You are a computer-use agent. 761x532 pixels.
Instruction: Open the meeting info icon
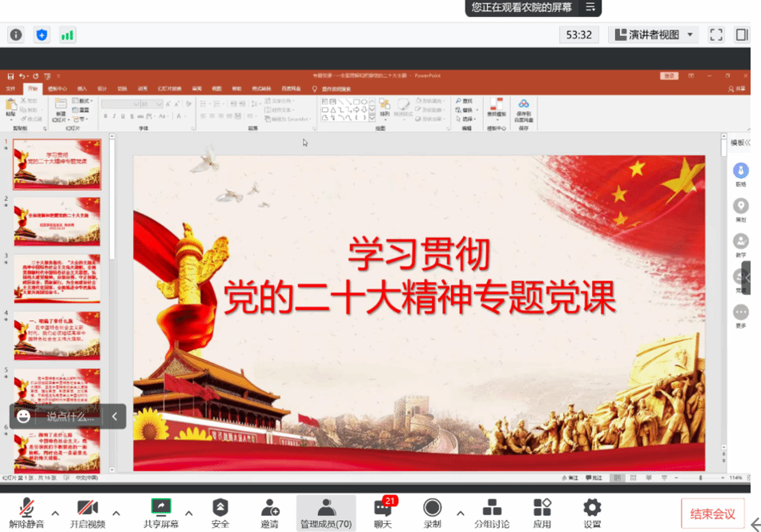[16, 34]
